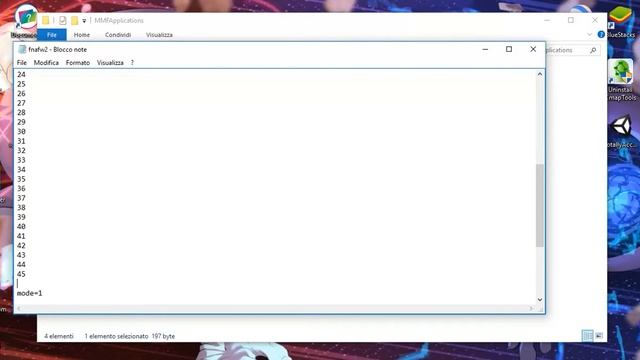Click on line 45 in the text
The width and height of the screenshot is (640, 360).
click(x=21, y=274)
